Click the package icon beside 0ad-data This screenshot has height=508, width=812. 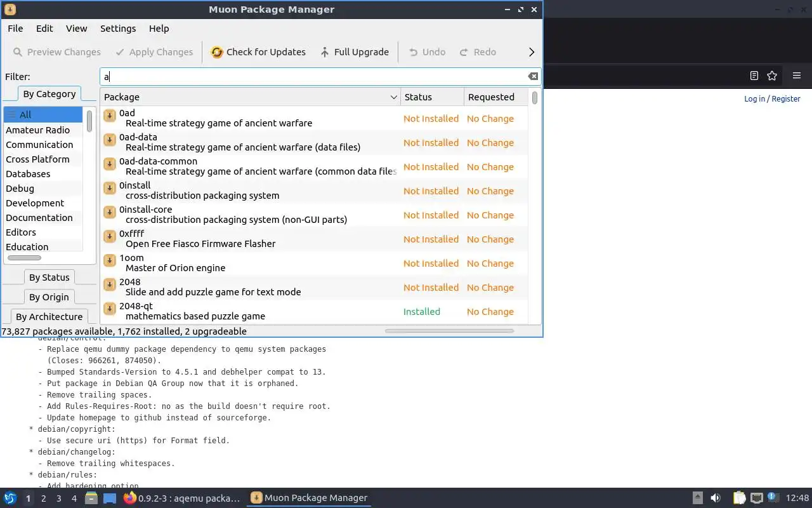click(109, 139)
